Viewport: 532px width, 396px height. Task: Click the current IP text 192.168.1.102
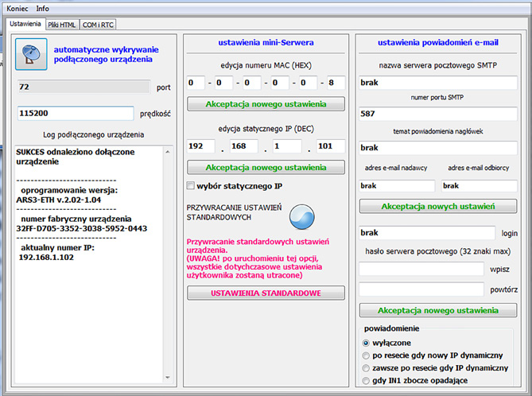pyautogui.click(x=46, y=257)
